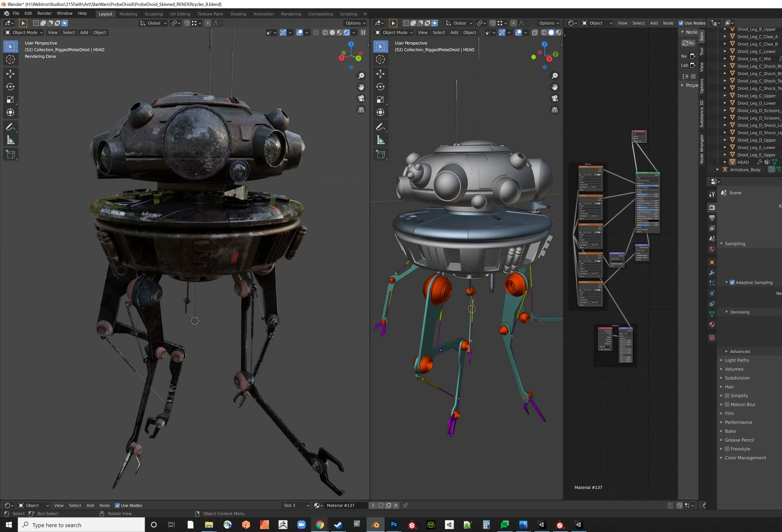Click the Add Cube tool in left viewport
This screenshot has width=782, height=532.
click(10, 154)
